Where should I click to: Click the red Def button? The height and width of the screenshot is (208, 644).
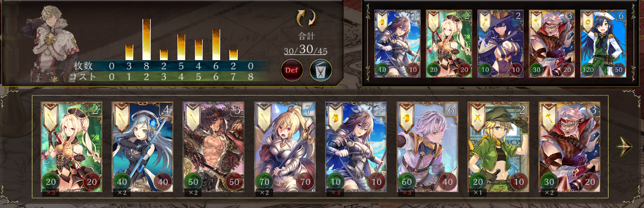pyautogui.click(x=292, y=69)
